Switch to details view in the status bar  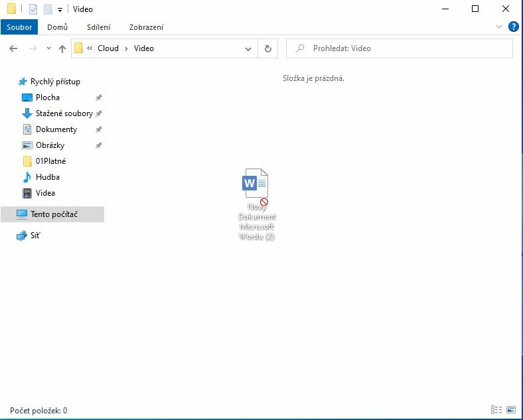pyautogui.click(x=496, y=410)
